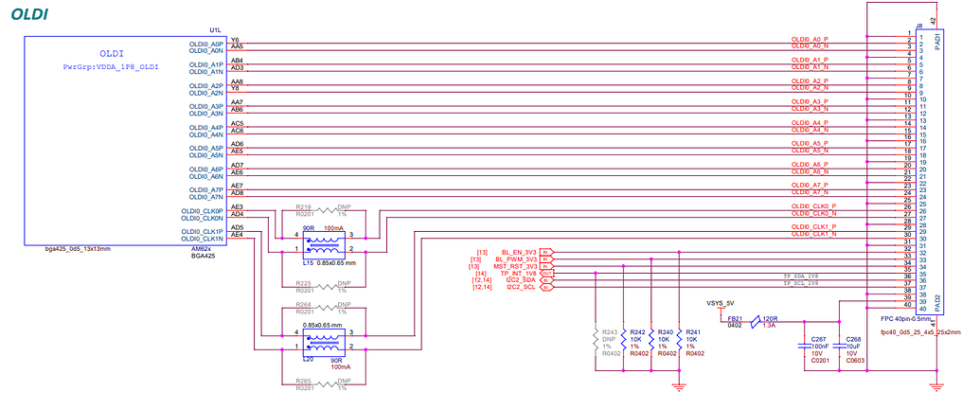Click the PAD1 label on J8
This screenshot has height=410, width=980.
pos(936,43)
